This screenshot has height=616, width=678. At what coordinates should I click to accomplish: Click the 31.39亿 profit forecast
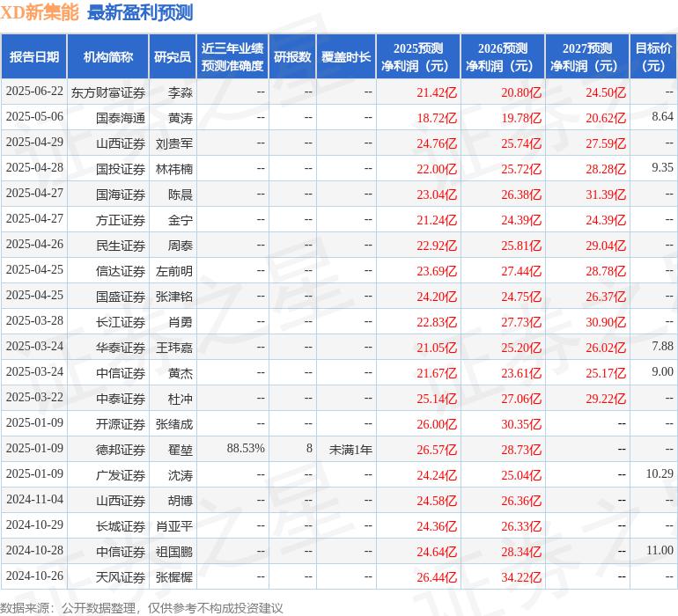point(606,194)
